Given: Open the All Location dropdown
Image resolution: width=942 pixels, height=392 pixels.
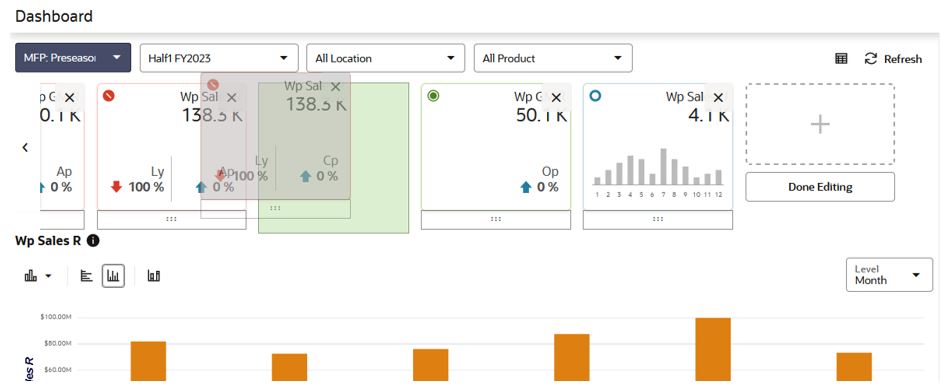Looking at the screenshot, I should [x=386, y=58].
